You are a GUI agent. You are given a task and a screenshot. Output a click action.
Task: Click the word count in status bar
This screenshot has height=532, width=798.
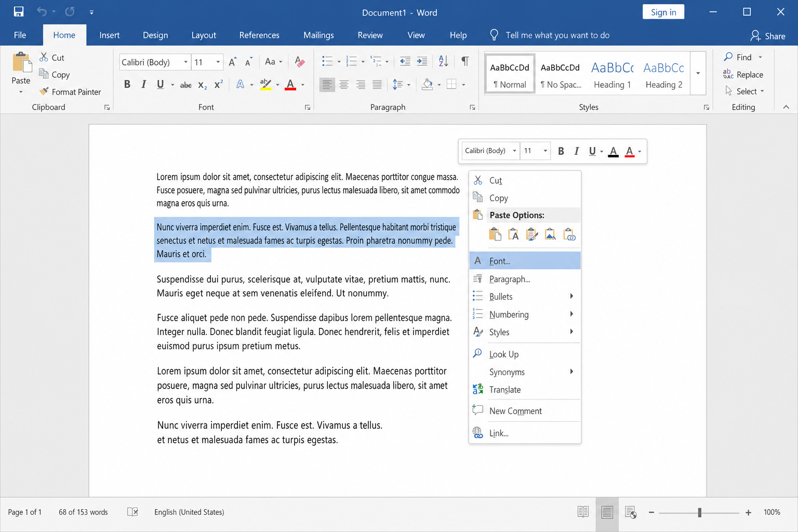(x=83, y=512)
